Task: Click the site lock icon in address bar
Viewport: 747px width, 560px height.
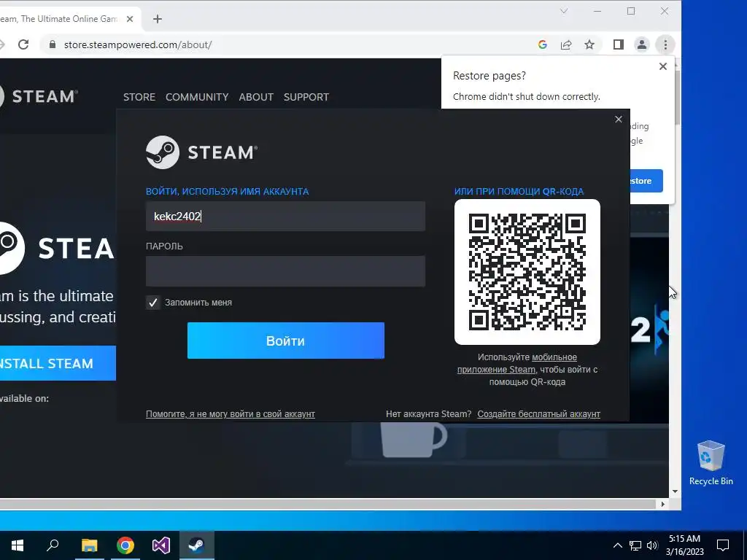Action: pos(53,44)
